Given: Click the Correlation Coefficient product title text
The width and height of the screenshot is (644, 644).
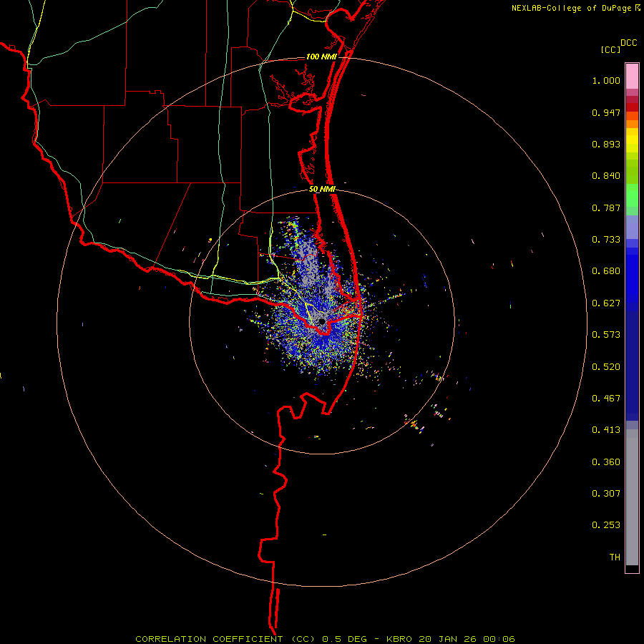Looking at the screenshot, I should (x=225, y=639).
